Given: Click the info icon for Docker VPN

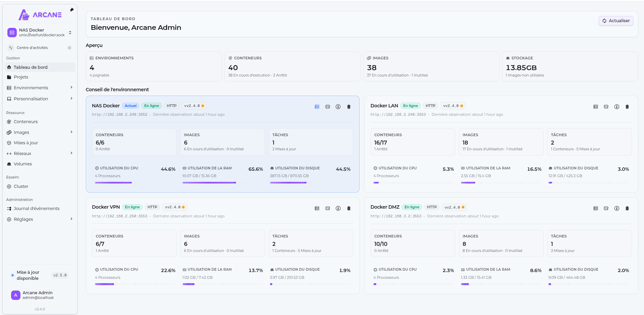Looking at the screenshot, I should (338, 208).
